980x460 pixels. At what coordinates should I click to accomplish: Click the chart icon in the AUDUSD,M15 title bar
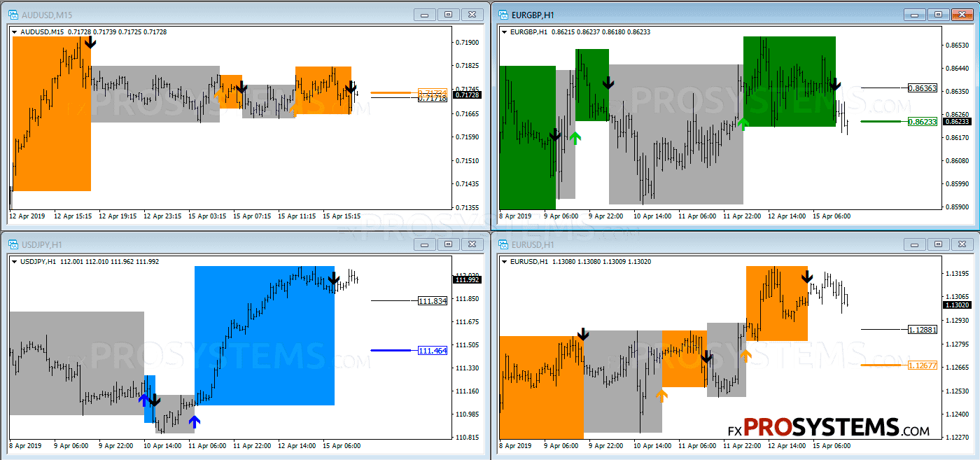point(13,14)
